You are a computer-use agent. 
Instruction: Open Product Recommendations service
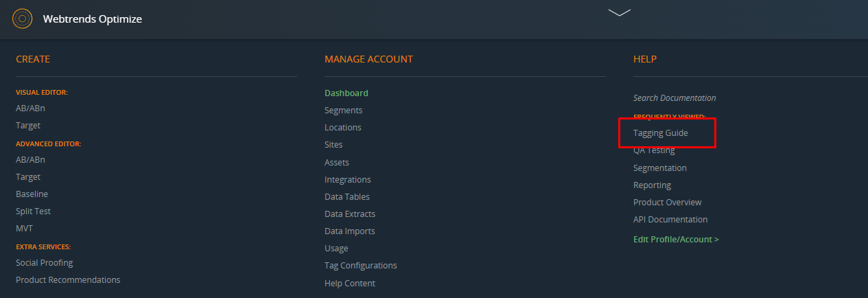68,279
